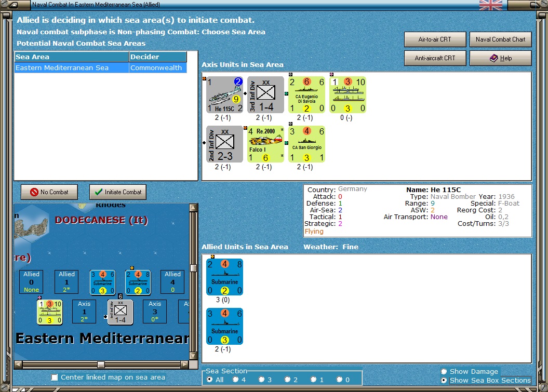Select the 3rd Inf Div 1-4 axis unit
Viewport: 548px width, 392px height.
point(265,94)
